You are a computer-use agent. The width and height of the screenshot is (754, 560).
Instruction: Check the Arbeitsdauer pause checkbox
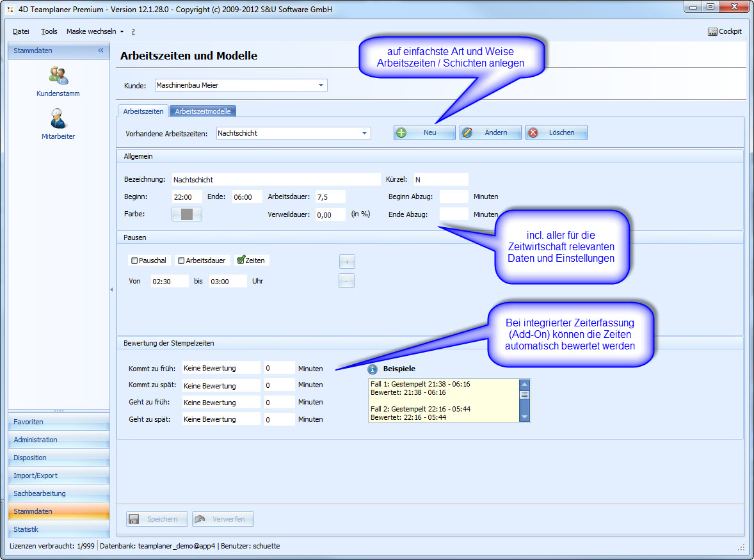click(x=181, y=260)
